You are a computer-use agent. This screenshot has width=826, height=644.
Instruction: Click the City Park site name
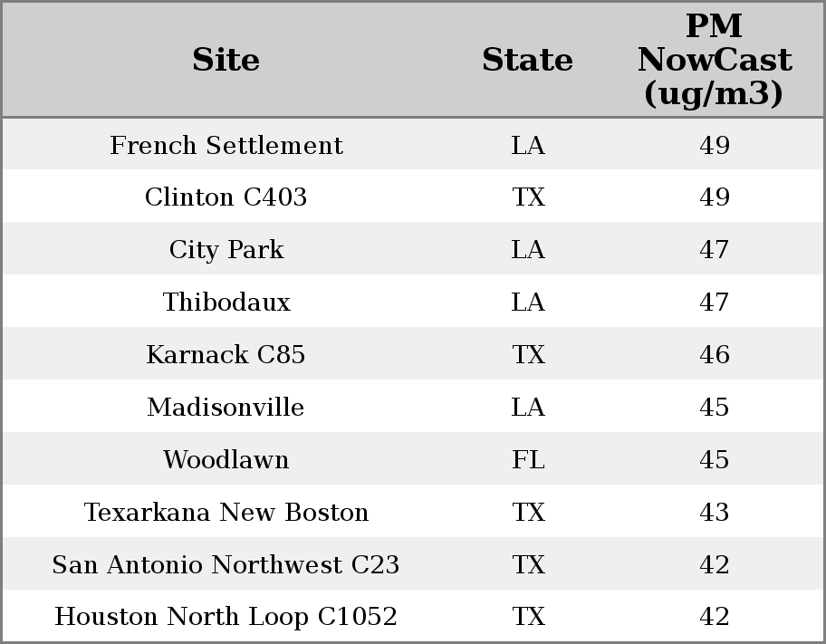[226, 250]
